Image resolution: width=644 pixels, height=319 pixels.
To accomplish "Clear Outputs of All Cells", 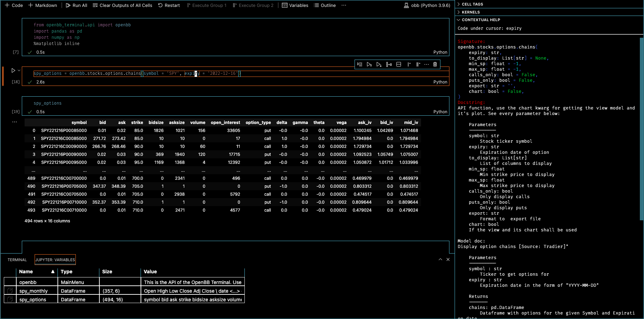I will [123, 5].
